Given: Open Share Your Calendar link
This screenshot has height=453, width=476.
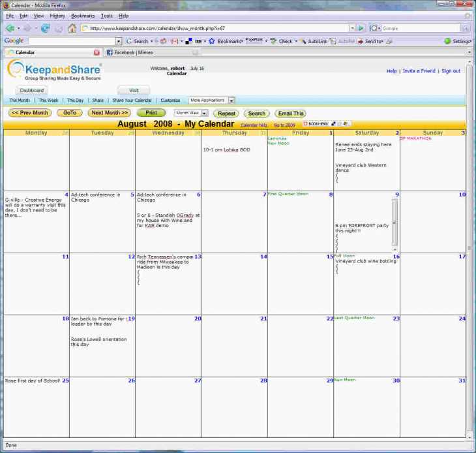Looking at the screenshot, I should point(132,101).
